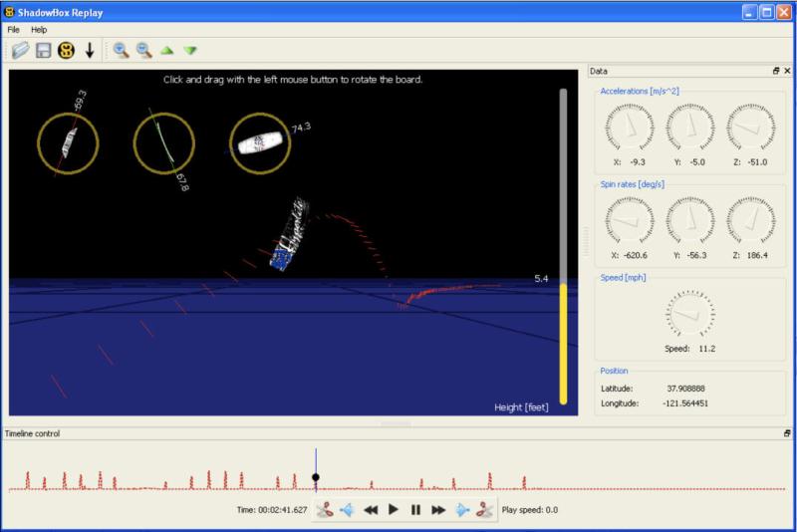The height and width of the screenshot is (532, 797).
Task: Pause the replay playback
Action: point(415,510)
